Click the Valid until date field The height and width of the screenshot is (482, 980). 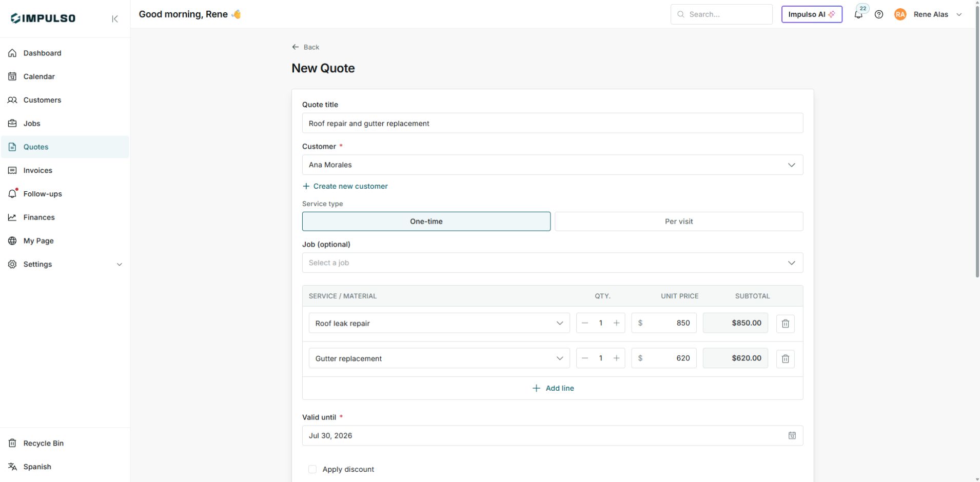(x=553, y=436)
